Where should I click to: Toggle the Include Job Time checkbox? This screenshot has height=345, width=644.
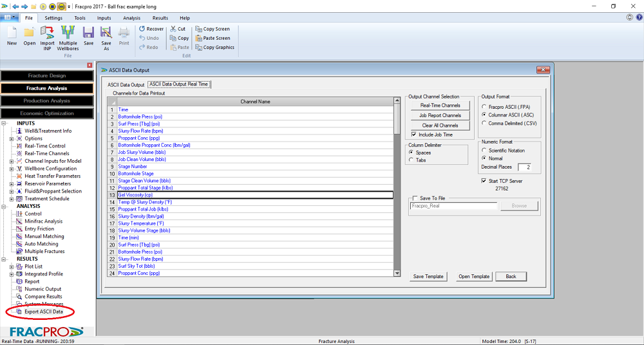point(414,135)
